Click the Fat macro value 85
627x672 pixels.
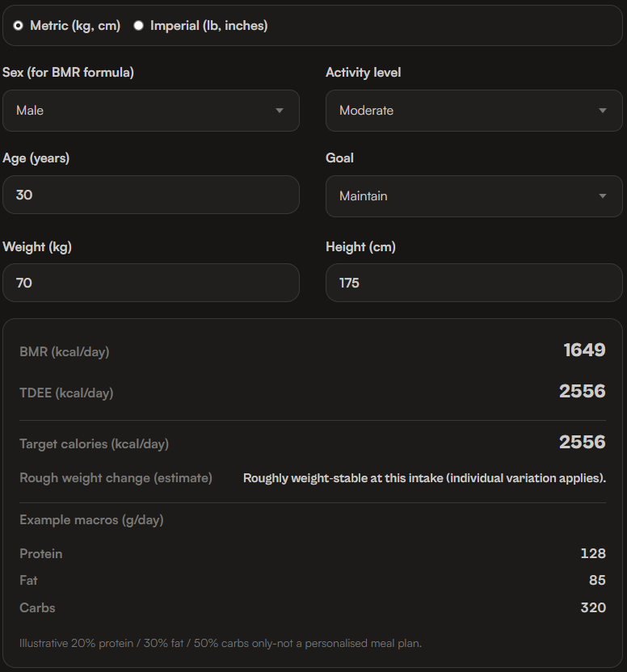tap(597, 581)
